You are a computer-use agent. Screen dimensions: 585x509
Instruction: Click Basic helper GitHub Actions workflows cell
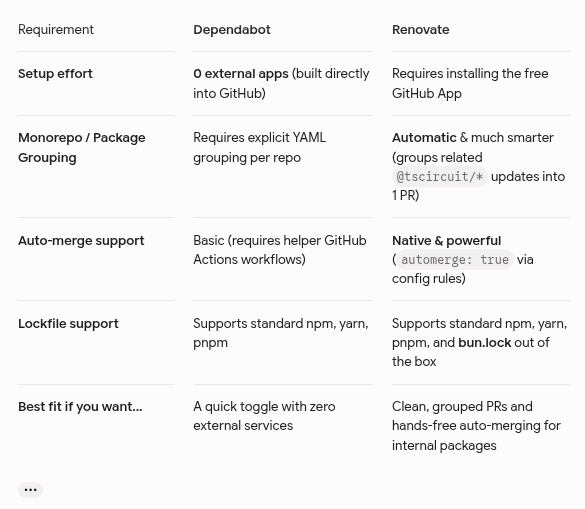pos(280,250)
